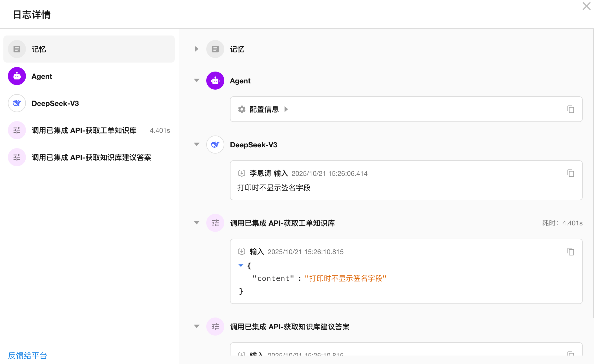Copy the 获取工单知识库 input JSON
Image resolution: width=594 pixels, height=364 pixels.
(x=571, y=252)
